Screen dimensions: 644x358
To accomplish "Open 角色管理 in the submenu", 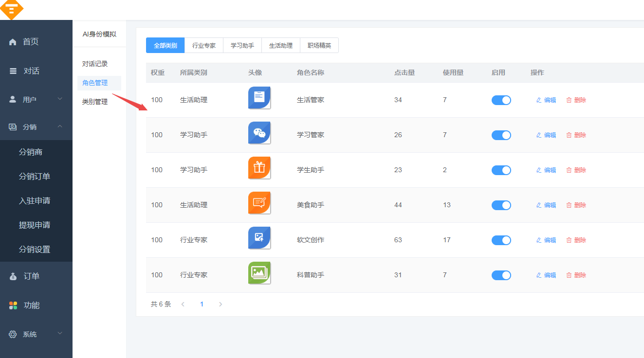I will pos(99,83).
